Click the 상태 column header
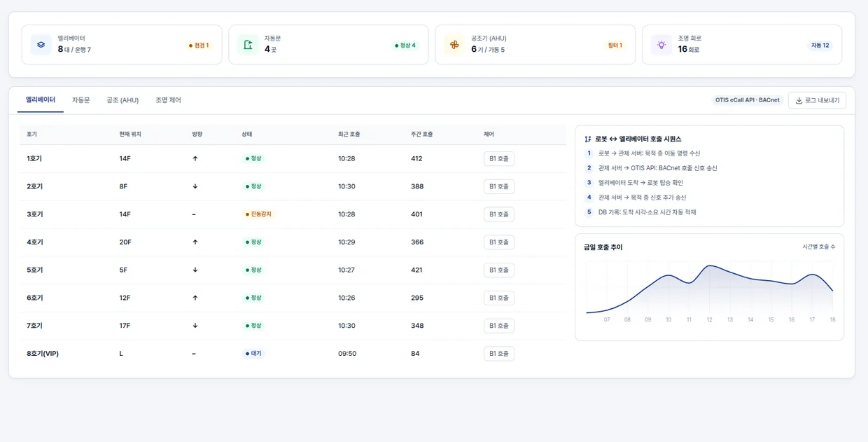The height and width of the screenshot is (442, 868). point(247,134)
